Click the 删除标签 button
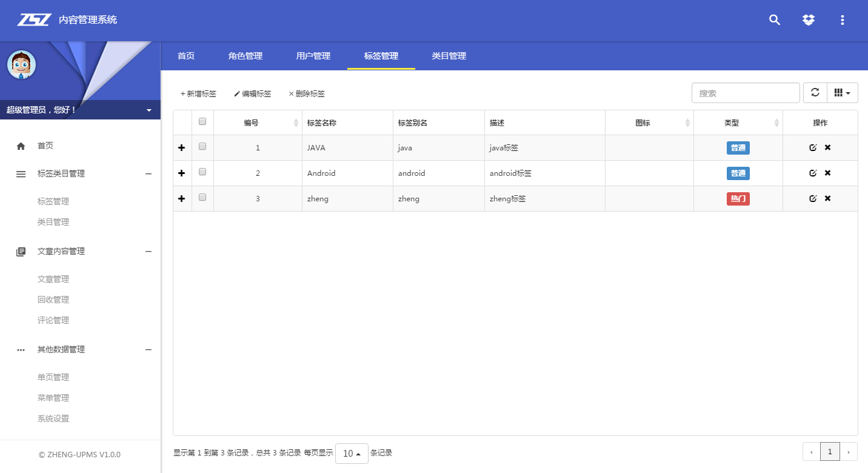 click(307, 94)
